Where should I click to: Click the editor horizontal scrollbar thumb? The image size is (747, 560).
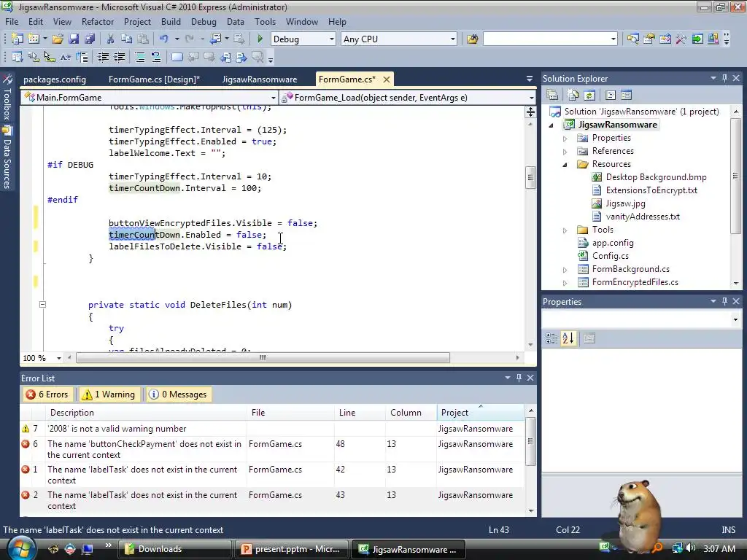263,357
